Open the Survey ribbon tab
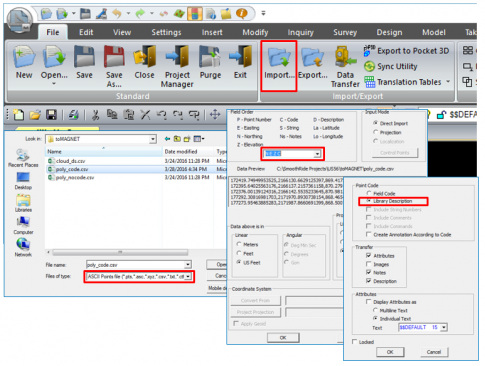Image resolution: width=485 pixels, height=366 pixels. (345, 32)
